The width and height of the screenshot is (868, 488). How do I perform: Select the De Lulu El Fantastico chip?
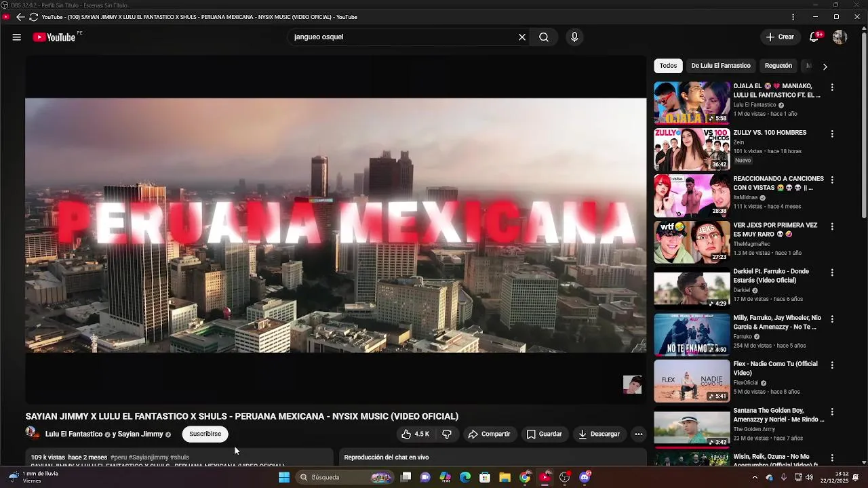[x=721, y=66]
